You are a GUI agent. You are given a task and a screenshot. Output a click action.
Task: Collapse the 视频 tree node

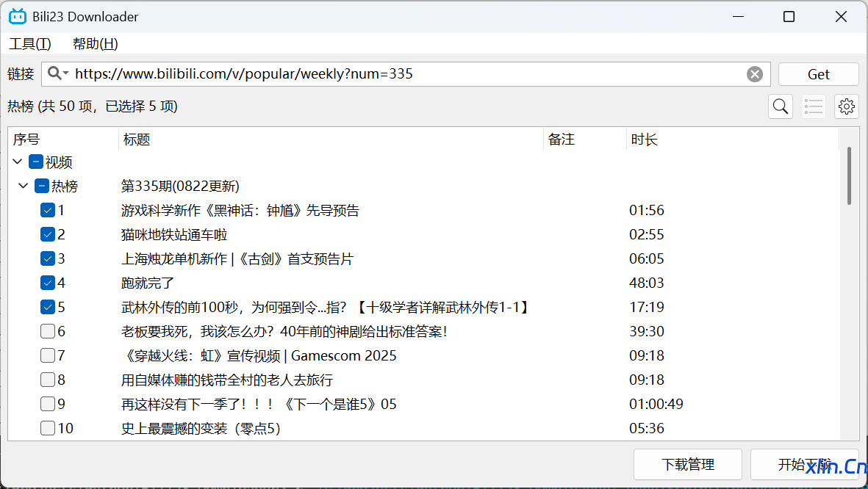[17, 162]
